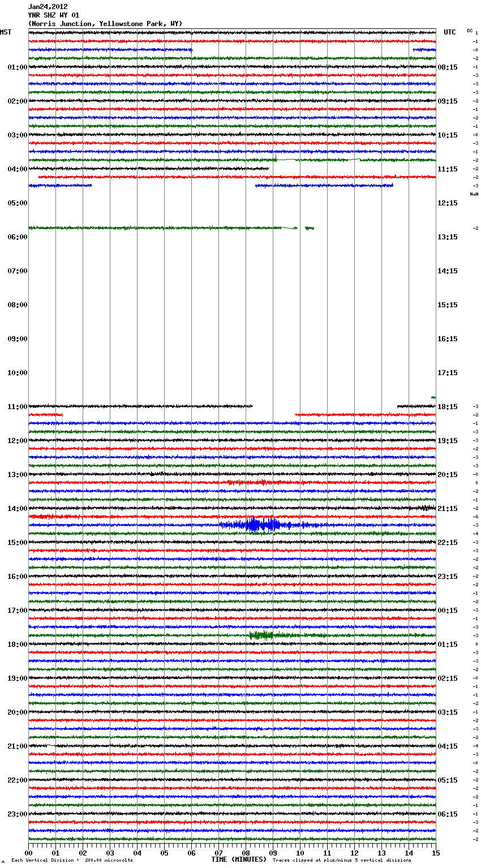Select the 03:00 MST time label
This screenshot has width=481, height=868.
(x=18, y=135)
